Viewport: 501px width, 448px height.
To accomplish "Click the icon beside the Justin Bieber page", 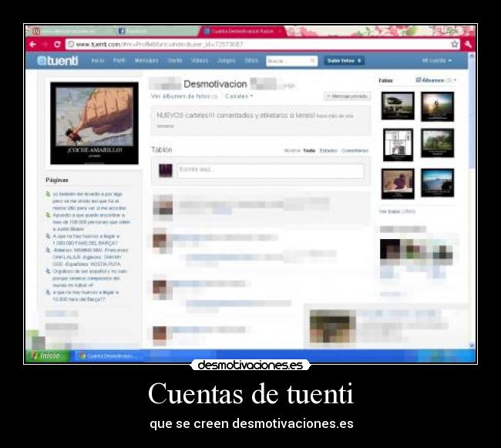I will (x=48, y=215).
